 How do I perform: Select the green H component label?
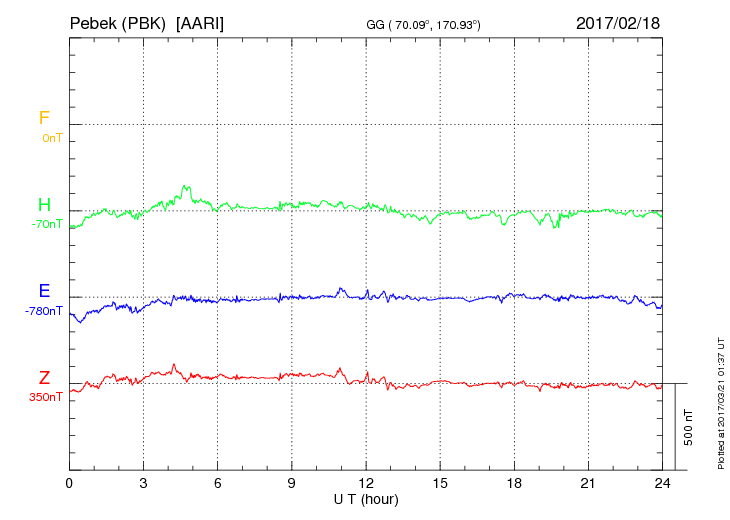pos(44,205)
